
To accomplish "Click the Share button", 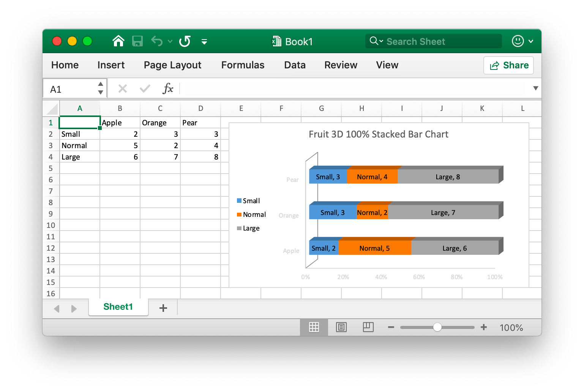I will (508, 65).
